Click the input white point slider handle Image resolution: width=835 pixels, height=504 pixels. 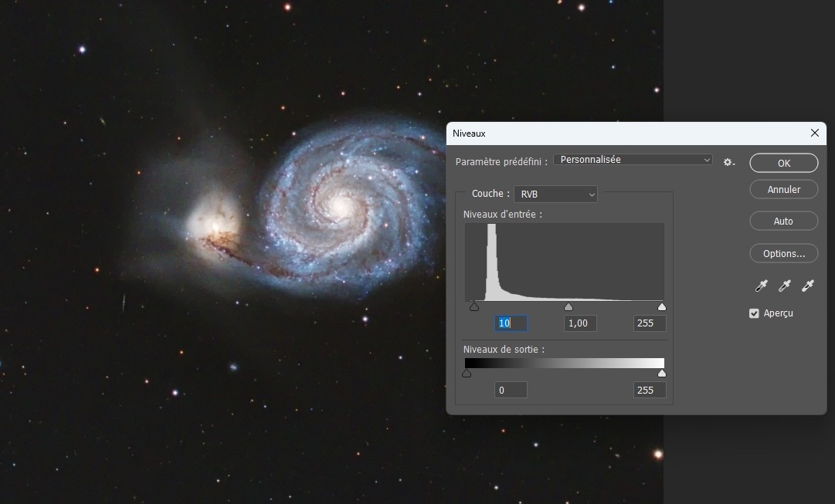pyautogui.click(x=662, y=307)
